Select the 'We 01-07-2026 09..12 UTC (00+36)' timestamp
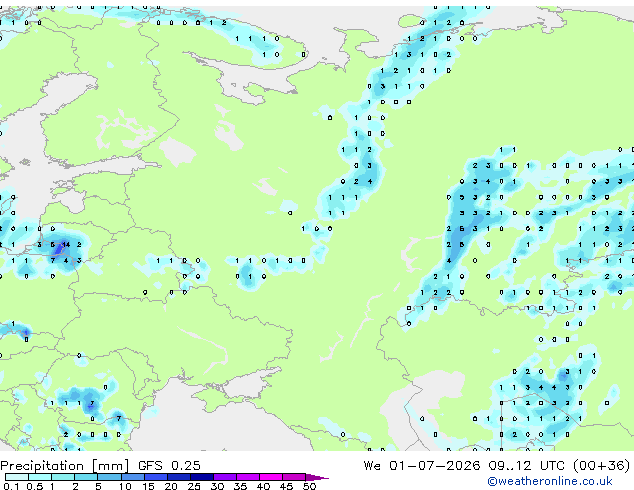Image resolution: width=634 pixels, height=490 pixels. click(497, 466)
